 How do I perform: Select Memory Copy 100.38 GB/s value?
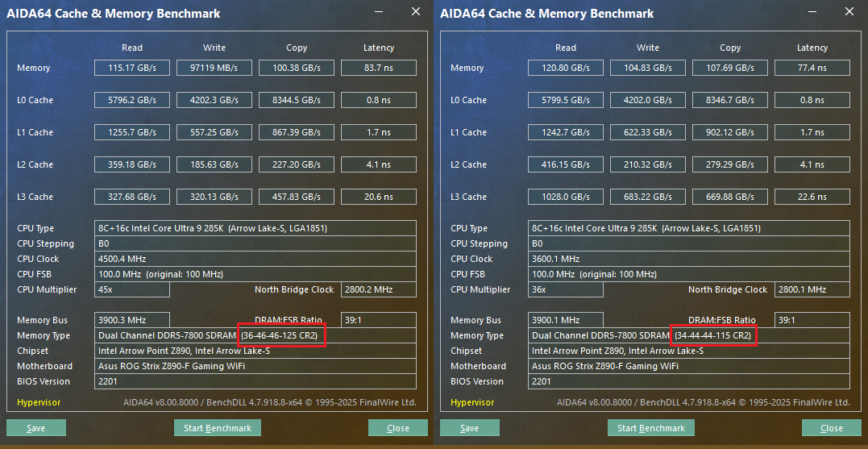pyautogui.click(x=296, y=68)
